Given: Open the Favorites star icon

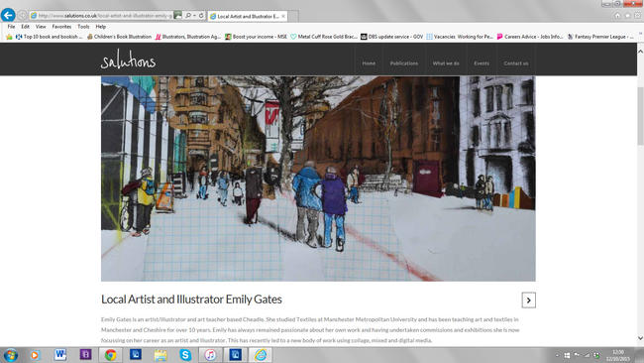Looking at the screenshot, I should pyautogui.click(x=627, y=15).
